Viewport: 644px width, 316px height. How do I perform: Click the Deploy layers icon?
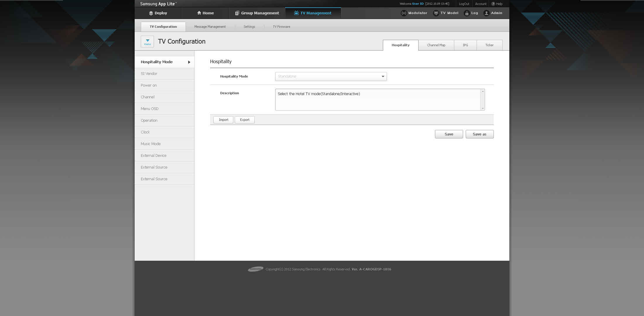pos(151,13)
